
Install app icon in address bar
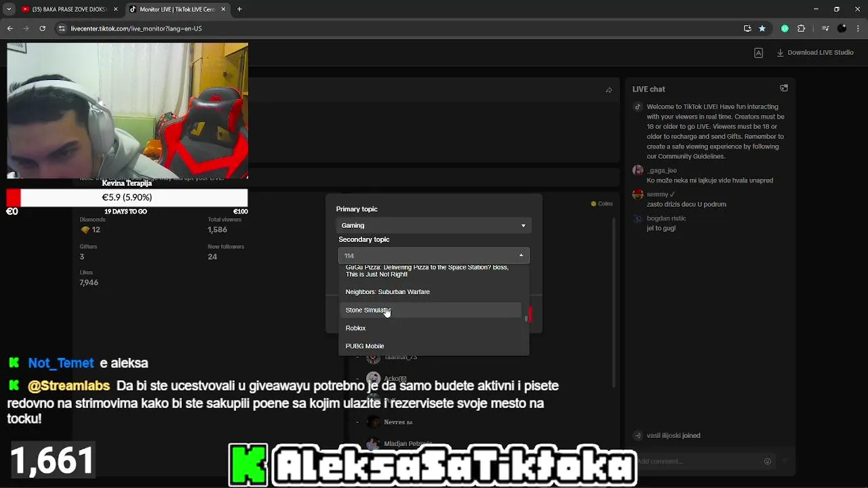tap(747, 28)
